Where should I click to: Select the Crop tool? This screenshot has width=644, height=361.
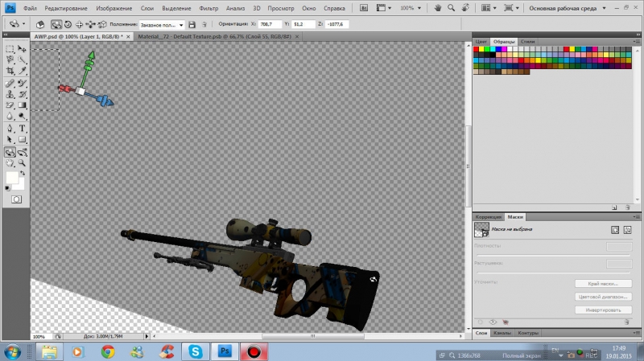tap(10, 71)
